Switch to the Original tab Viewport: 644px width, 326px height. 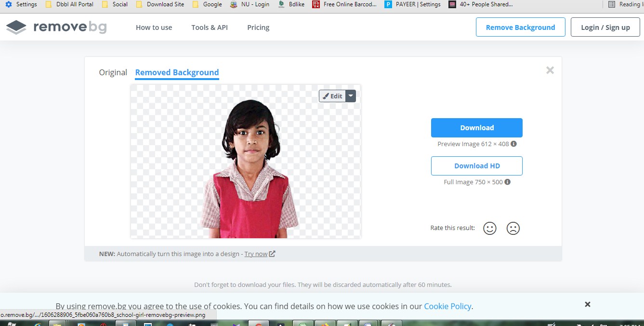113,72
